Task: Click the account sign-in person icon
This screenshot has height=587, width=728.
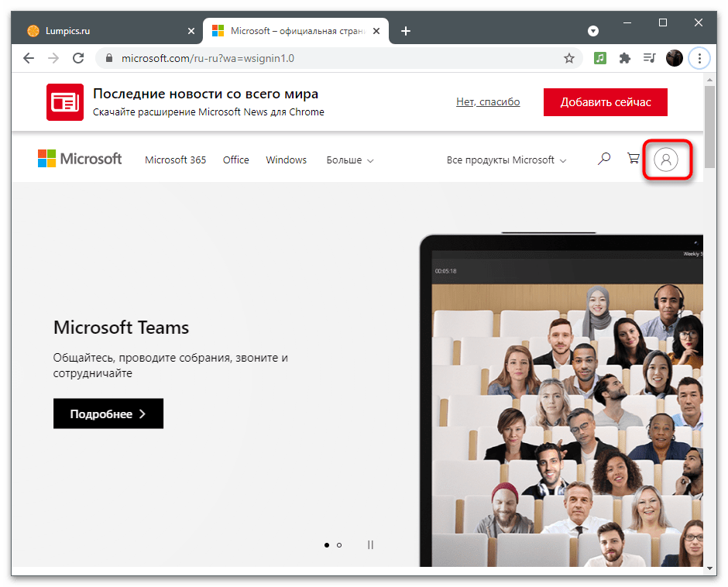Action: [x=666, y=160]
